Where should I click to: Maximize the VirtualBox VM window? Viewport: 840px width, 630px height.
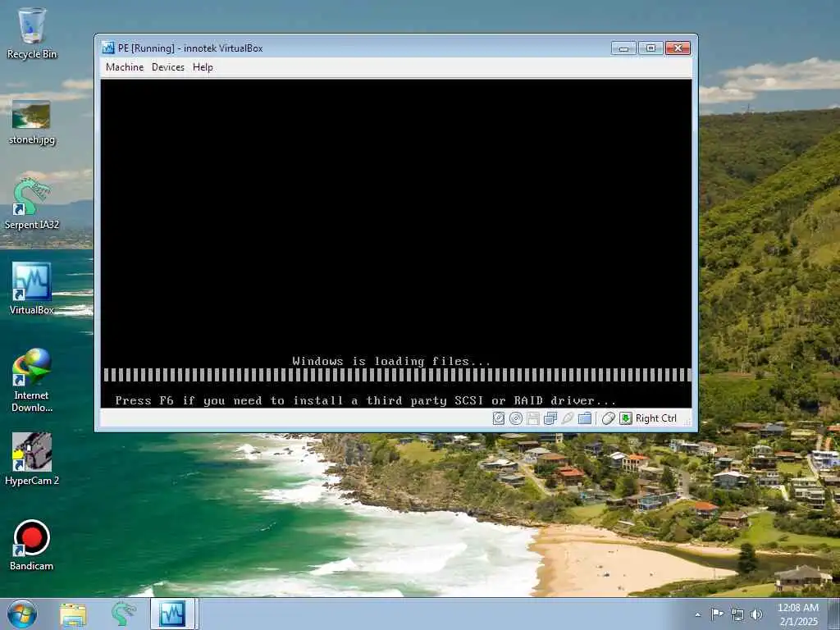coord(651,48)
